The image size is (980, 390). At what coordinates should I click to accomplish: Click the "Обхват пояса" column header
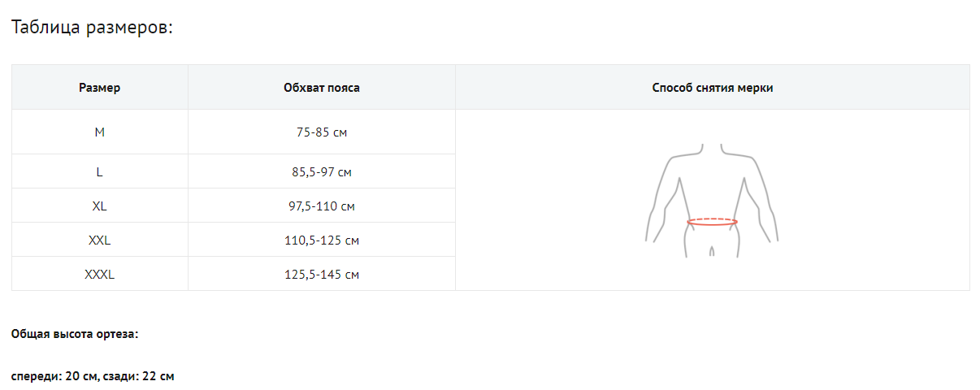click(x=322, y=88)
